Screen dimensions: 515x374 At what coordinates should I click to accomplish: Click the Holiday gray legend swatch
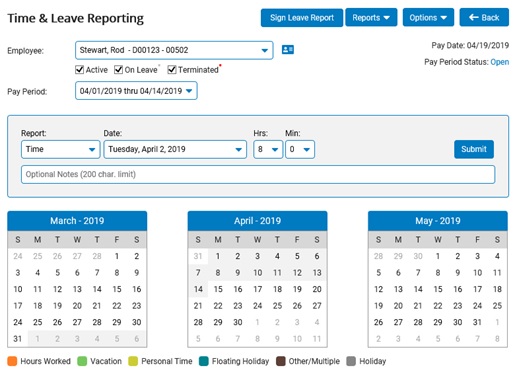tap(351, 361)
